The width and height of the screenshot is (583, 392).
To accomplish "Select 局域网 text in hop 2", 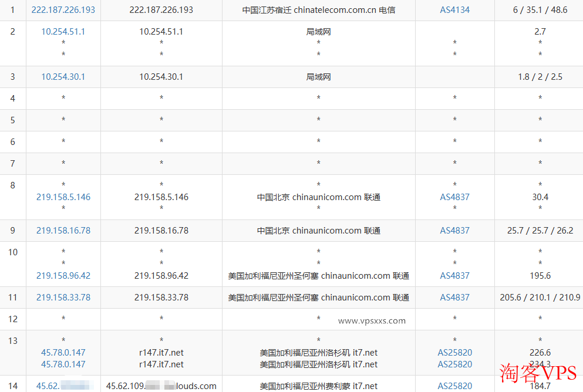I will tap(319, 32).
